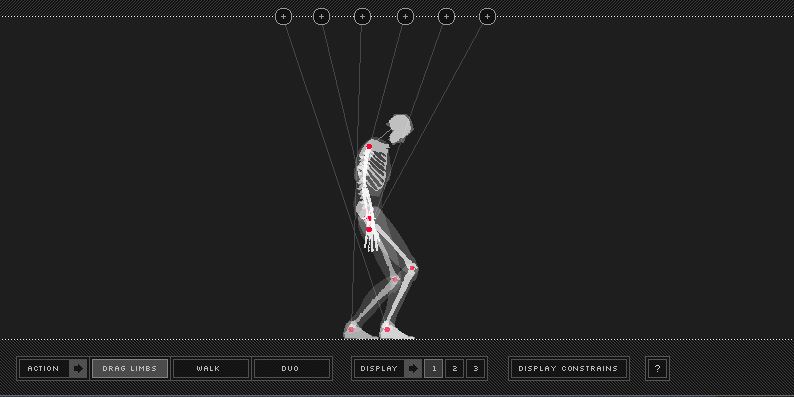Click the red joint on the rear foot
The width and height of the screenshot is (794, 397).
coord(351,330)
